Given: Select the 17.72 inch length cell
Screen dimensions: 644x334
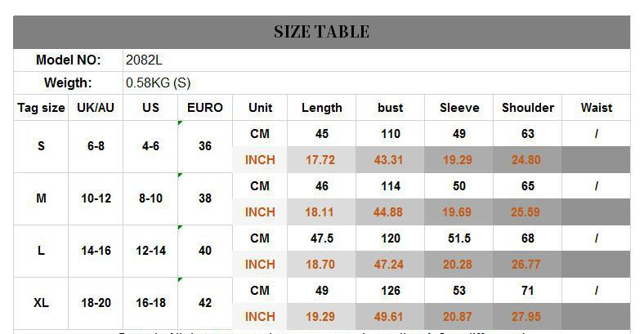Looking at the screenshot, I should pyautogui.click(x=320, y=160).
